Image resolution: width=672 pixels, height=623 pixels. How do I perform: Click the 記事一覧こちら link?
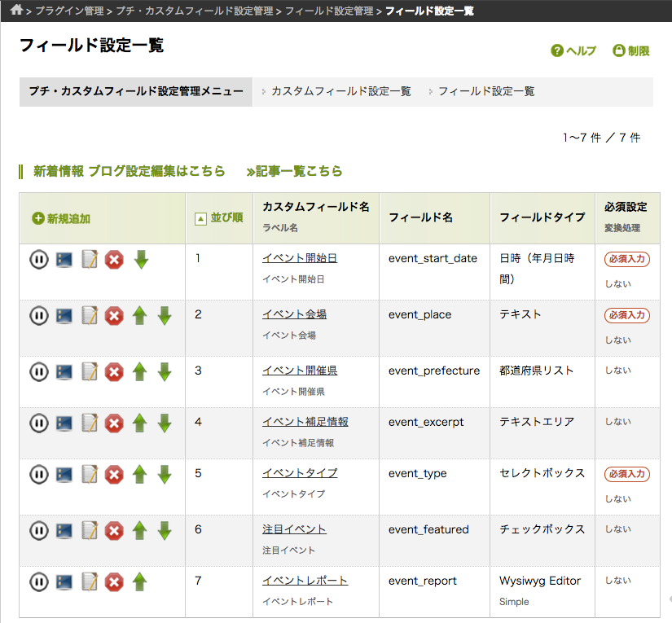[295, 171]
